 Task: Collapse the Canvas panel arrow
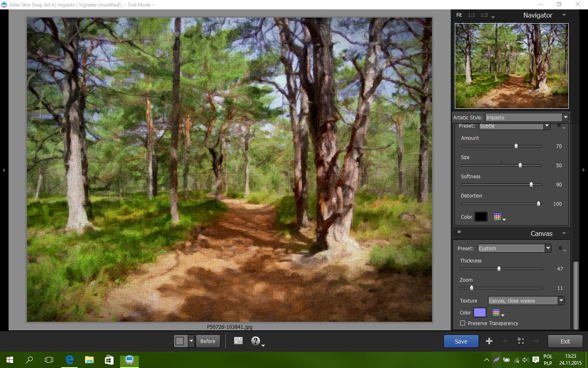564,233
